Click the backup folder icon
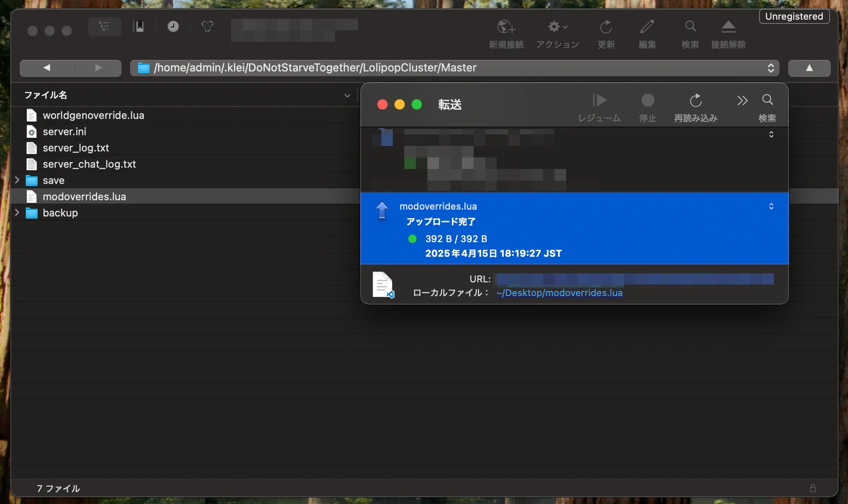Image resolution: width=848 pixels, height=504 pixels. tap(32, 213)
